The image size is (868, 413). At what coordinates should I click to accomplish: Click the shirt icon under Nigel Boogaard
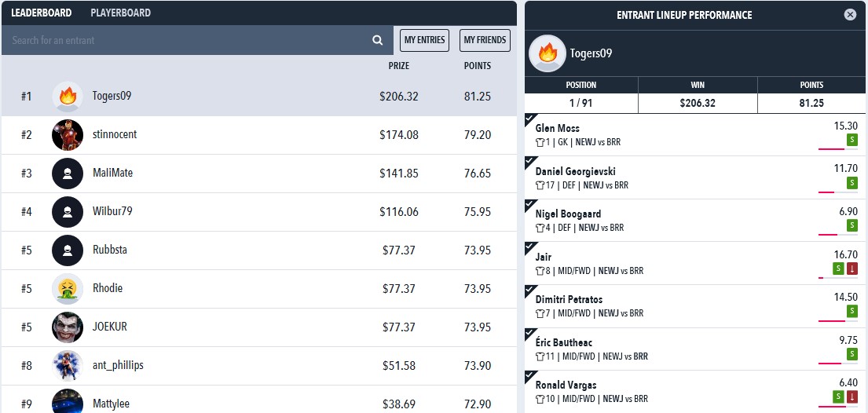[540, 228]
